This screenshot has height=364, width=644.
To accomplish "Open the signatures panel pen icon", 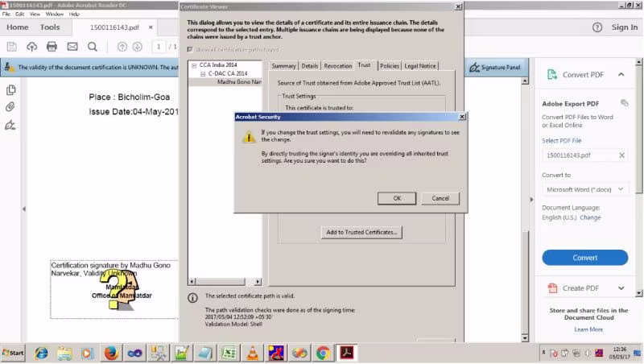I will (x=10, y=125).
